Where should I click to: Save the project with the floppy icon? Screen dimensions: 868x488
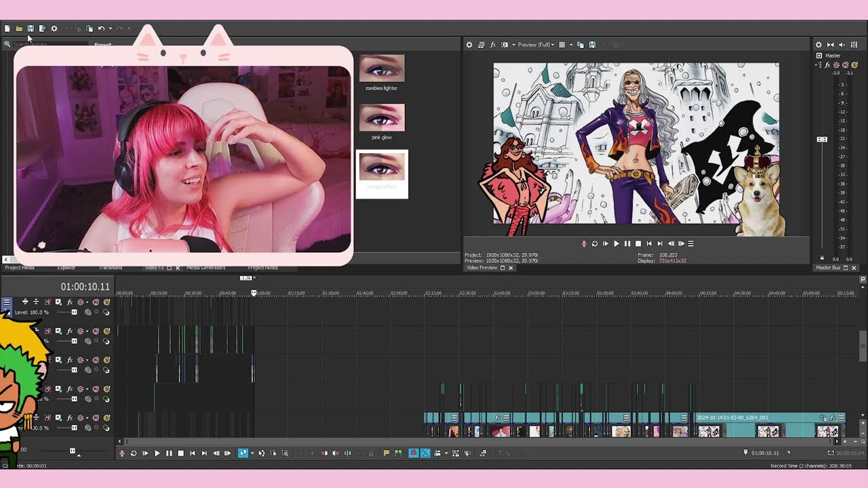[x=31, y=28]
